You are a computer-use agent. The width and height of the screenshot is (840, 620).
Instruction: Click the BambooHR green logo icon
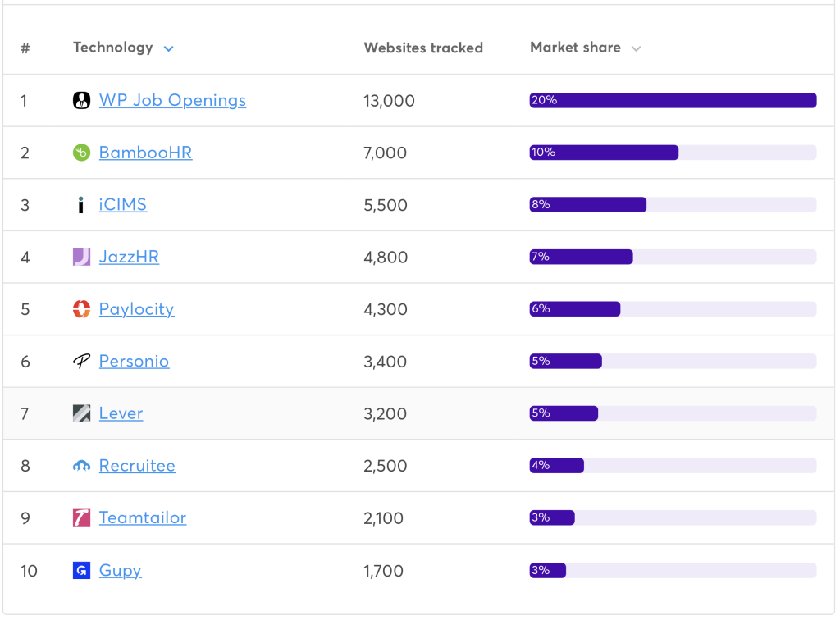point(81,153)
